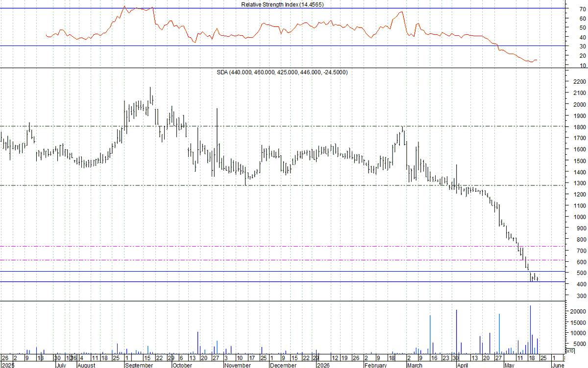Click the 300 price axis label
588x368 pixels.
581,296
